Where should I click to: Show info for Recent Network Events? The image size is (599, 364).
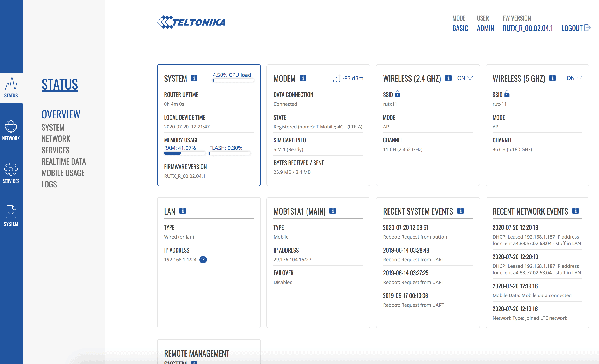pyautogui.click(x=575, y=211)
